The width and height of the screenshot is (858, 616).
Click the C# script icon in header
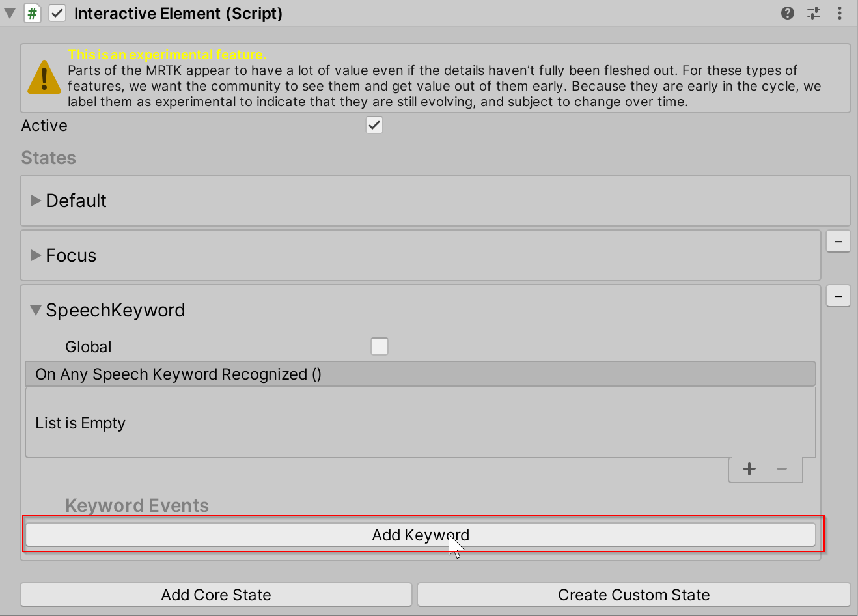(32, 13)
